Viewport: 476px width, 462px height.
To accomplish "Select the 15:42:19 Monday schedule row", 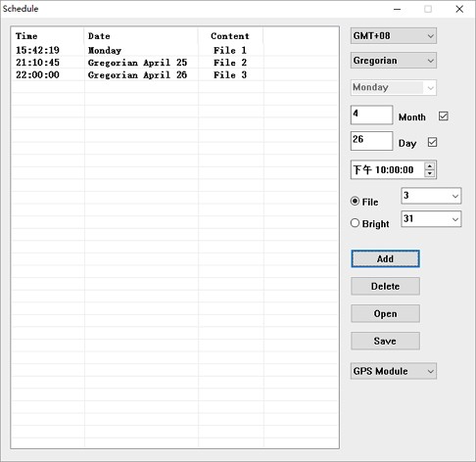I will click(174, 50).
